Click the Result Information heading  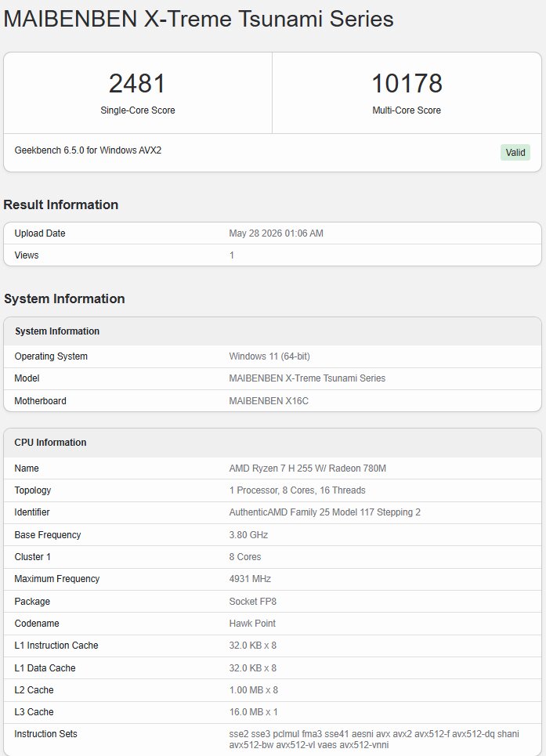click(61, 204)
